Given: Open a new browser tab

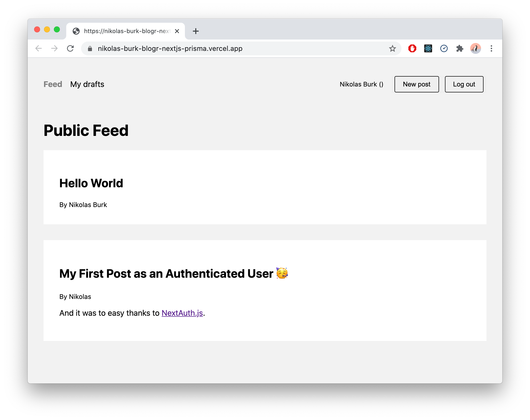Looking at the screenshot, I should pyautogui.click(x=196, y=31).
